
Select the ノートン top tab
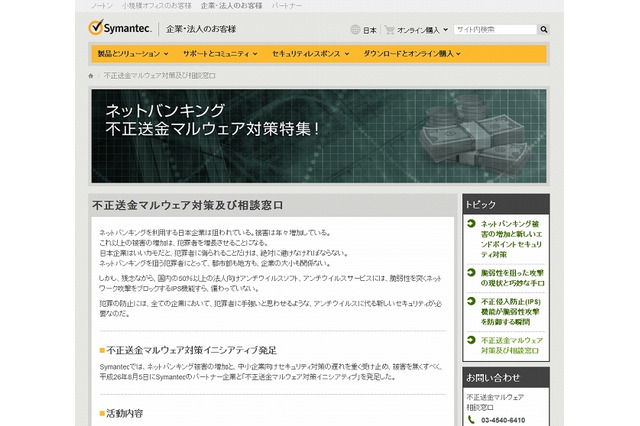tap(101, 6)
